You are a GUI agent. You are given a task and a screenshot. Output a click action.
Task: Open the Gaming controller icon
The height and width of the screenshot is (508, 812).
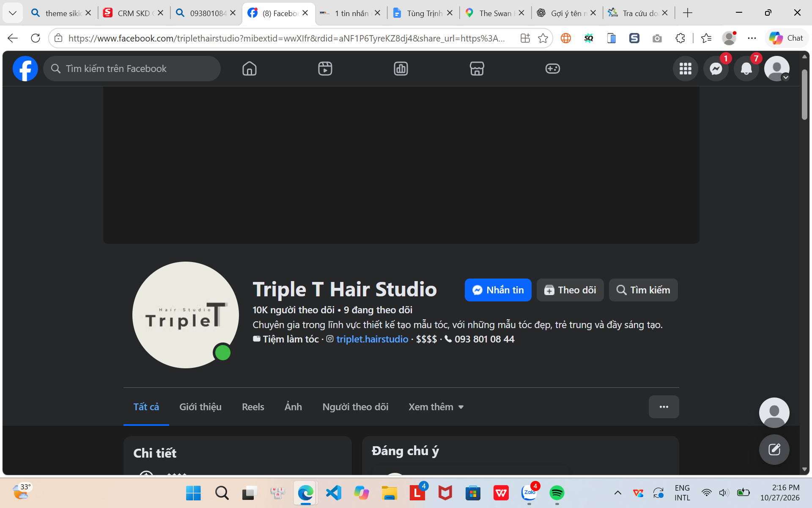[x=552, y=69]
